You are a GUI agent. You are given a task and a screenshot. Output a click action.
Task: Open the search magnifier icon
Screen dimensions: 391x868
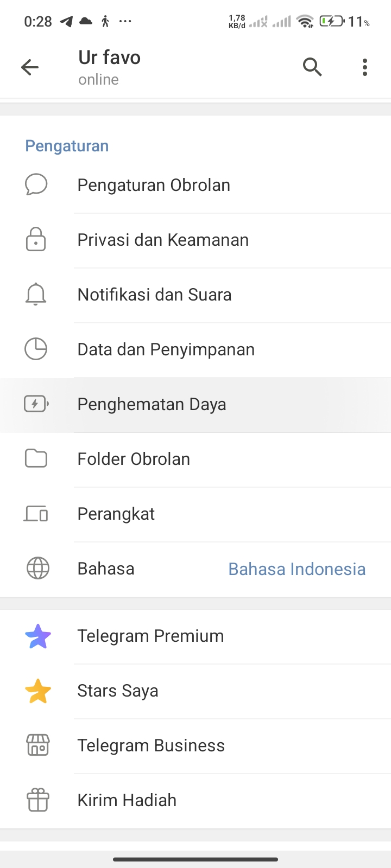pyautogui.click(x=312, y=67)
